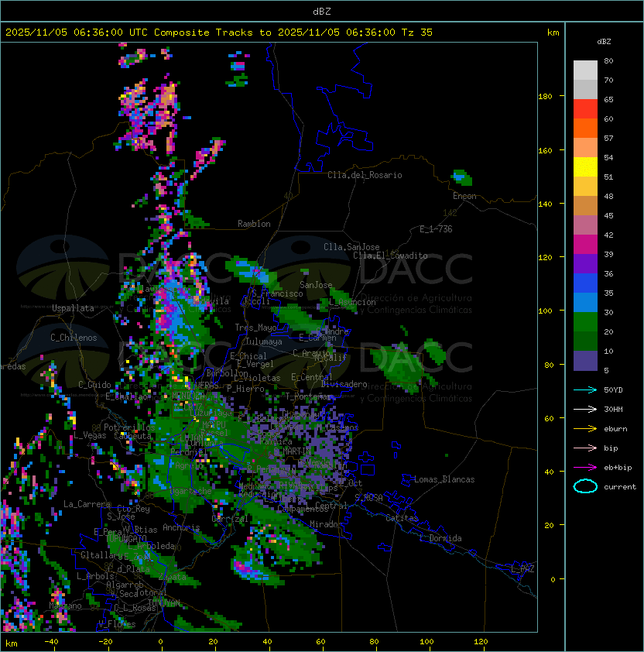644x652 pixels.
Task: Click the cyan 'current' ellipse icon
Action: click(585, 486)
